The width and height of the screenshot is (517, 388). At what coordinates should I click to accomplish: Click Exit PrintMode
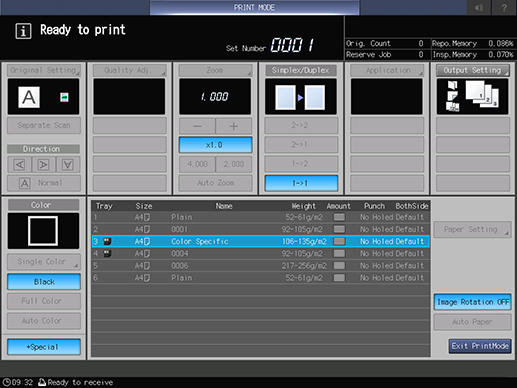[x=480, y=346]
